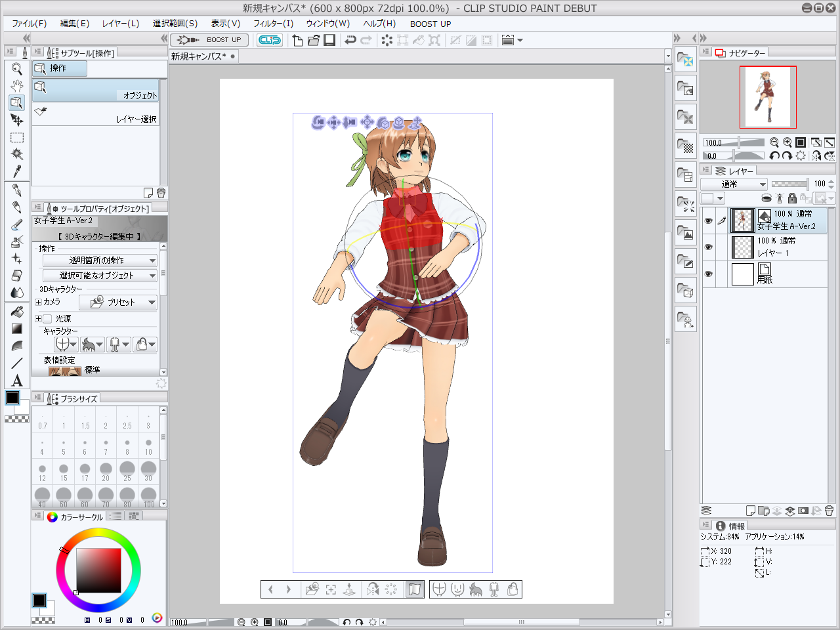The width and height of the screenshot is (840, 630).
Task: Clear the selection with the dotted-circle toolbar icon
Action: 387,40
